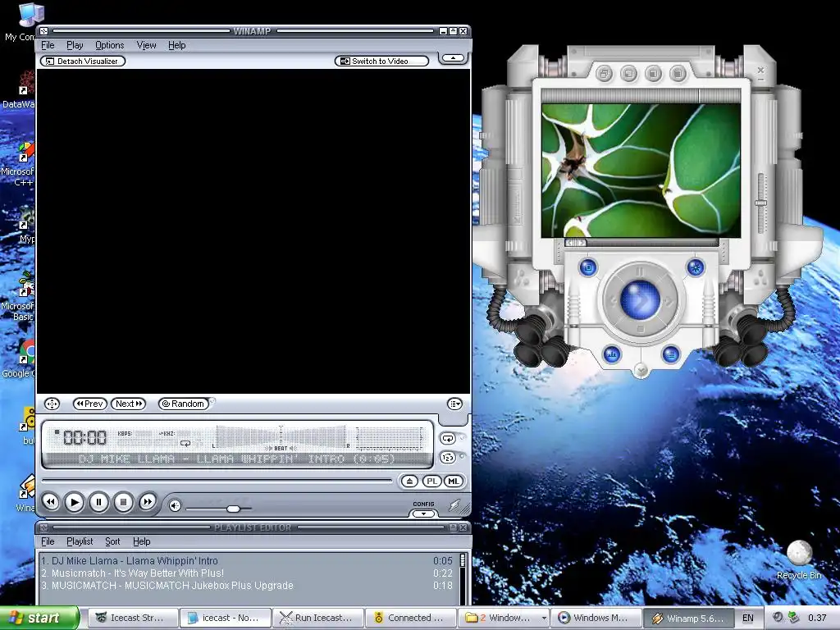This screenshot has width=840, height=630.
Task: Click the EN language indicator in taskbar
Action: [x=748, y=618]
